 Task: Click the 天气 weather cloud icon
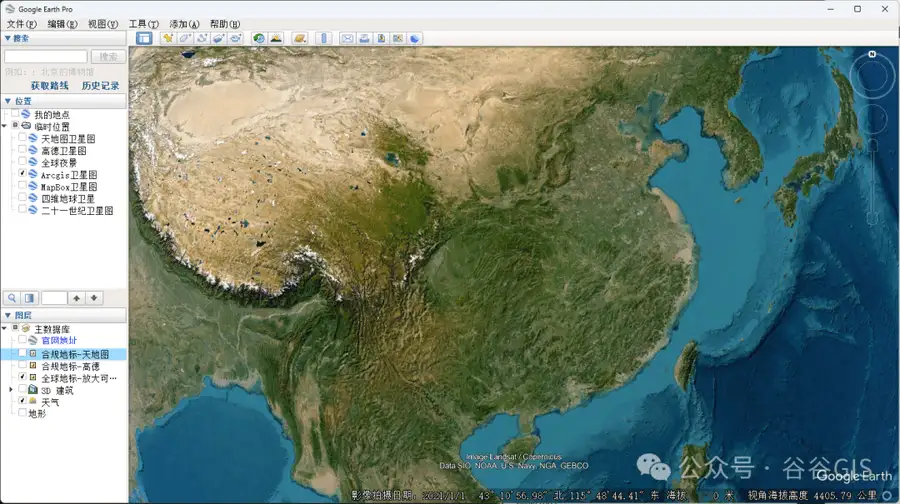pos(33,401)
